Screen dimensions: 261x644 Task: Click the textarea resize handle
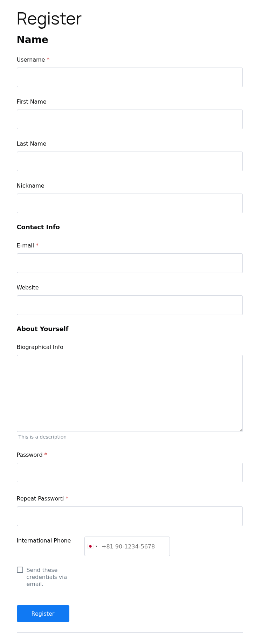click(241, 430)
